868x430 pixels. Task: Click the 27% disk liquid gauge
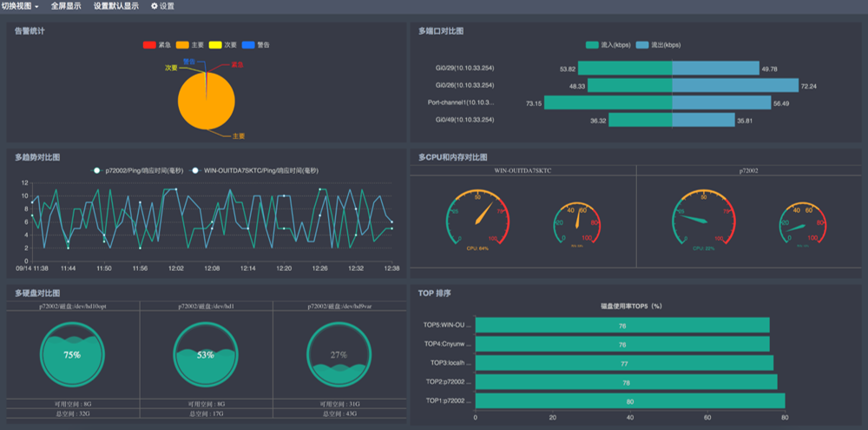tap(338, 354)
